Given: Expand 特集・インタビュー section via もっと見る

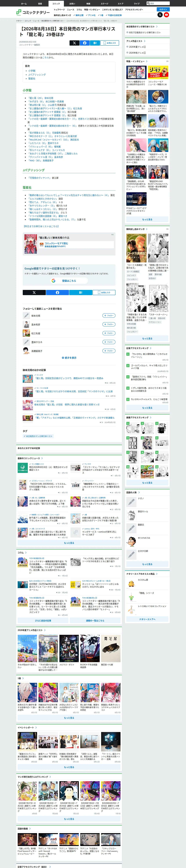Looking at the screenshot, I should click(147, 219).
